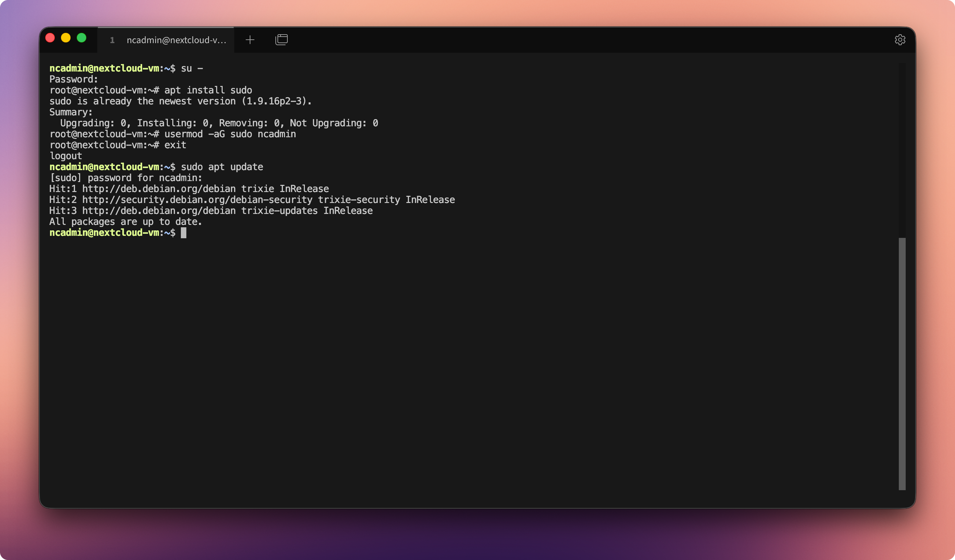Open terminal settings gear icon
This screenshot has height=560, width=955.
(x=900, y=40)
